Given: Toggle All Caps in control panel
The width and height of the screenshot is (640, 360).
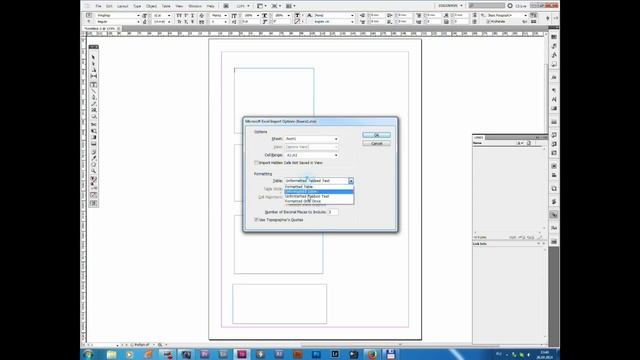Looking at the screenshot, I should coord(179,15).
